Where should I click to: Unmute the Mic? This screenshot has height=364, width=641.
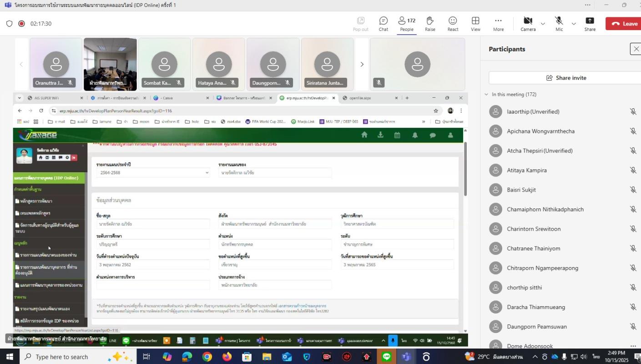tap(559, 24)
